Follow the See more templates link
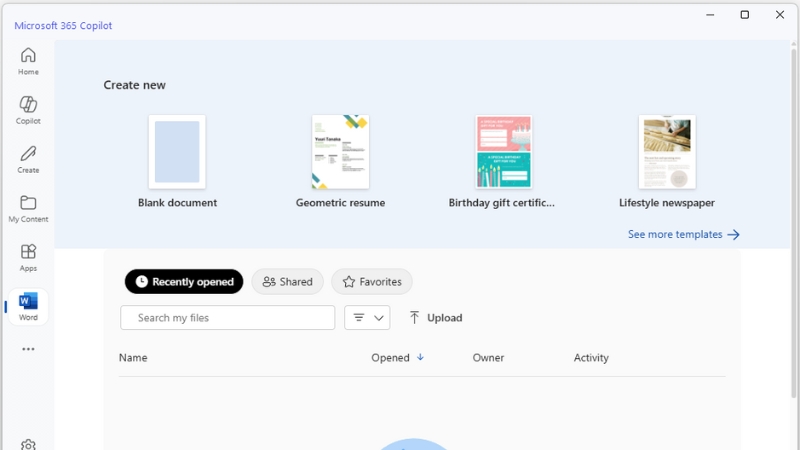 click(x=684, y=234)
